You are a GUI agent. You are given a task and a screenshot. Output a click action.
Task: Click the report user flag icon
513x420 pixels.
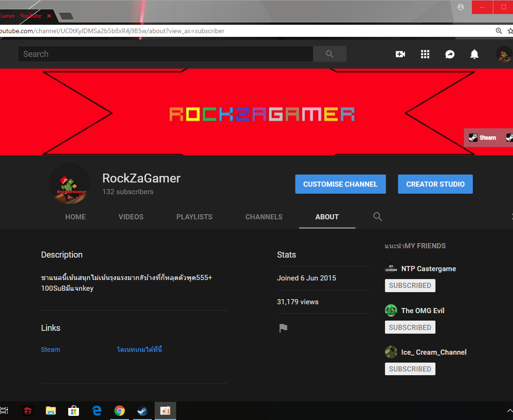pyautogui.click(x=283, y=328)
